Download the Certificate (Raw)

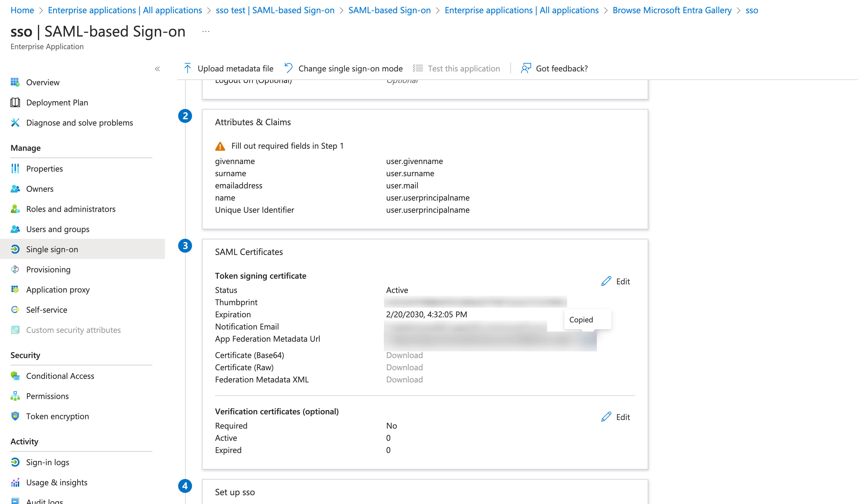(404, 367)
